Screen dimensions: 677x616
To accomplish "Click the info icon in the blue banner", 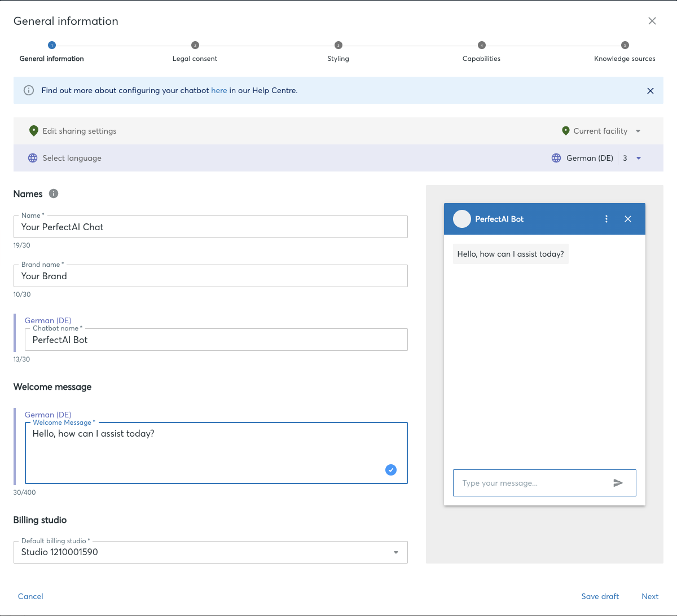I will click(29, 90).
